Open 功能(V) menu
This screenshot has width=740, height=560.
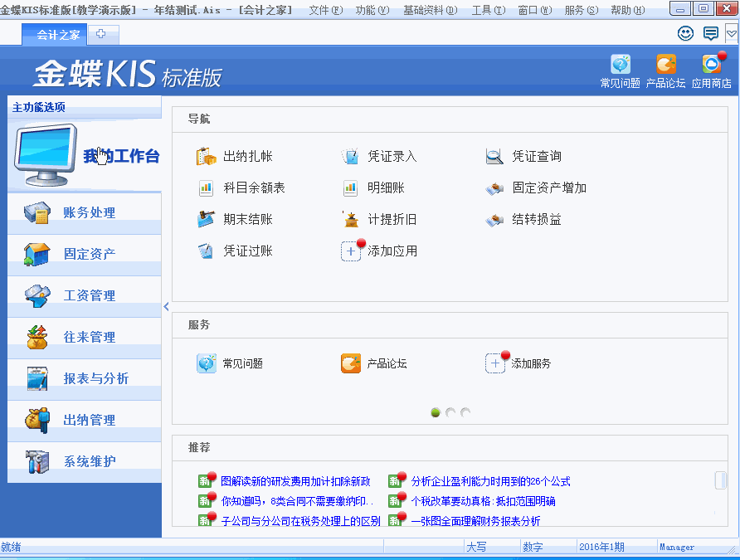372,10
